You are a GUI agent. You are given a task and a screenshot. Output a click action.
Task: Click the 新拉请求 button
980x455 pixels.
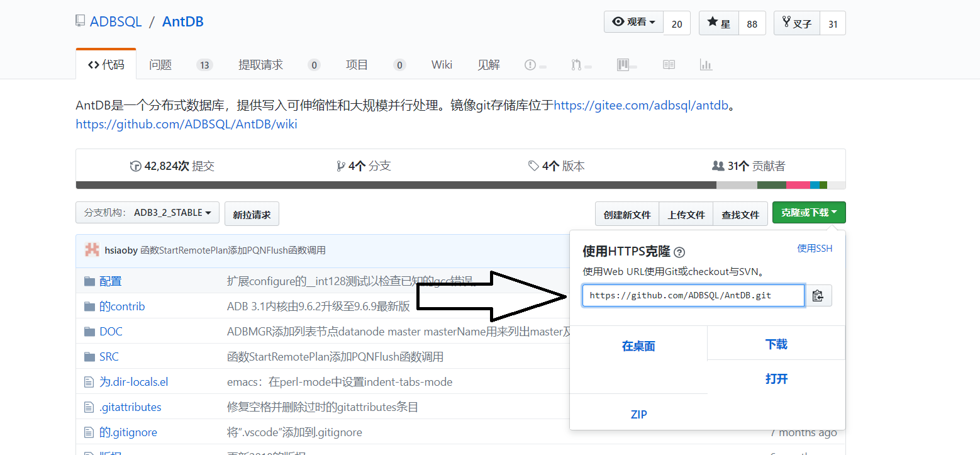[x=252, y=214]
